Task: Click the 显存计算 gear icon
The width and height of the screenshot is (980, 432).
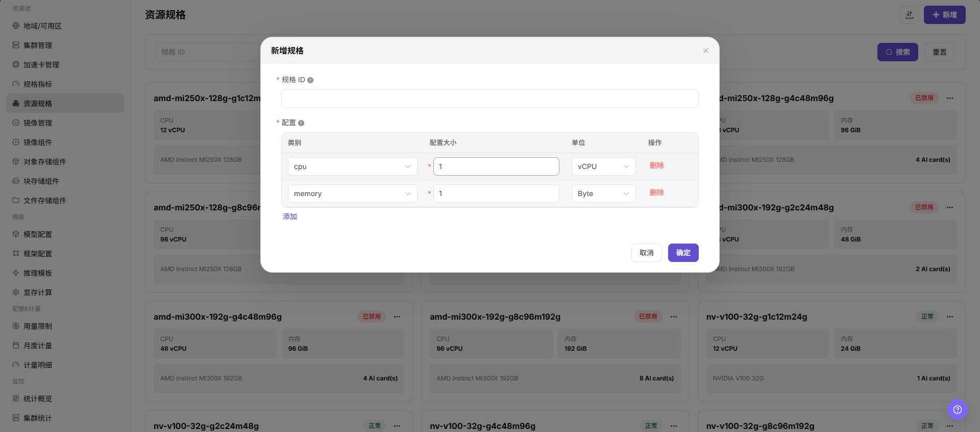Action: click(x=16, y=292)
